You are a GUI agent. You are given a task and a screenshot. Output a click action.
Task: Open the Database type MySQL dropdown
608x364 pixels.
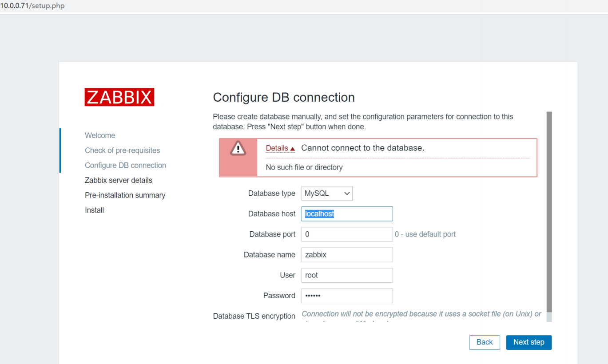327,194
